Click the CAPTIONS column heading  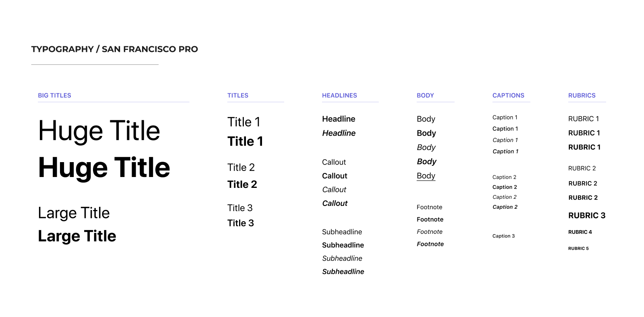tap(508, 95)
